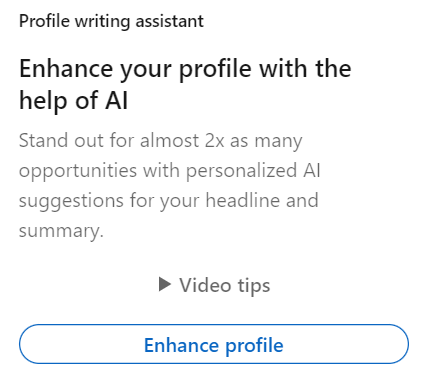Viewport: 424px width, 378px height.
Task: Click the 'help of AI' heading line
Action: 73,101
